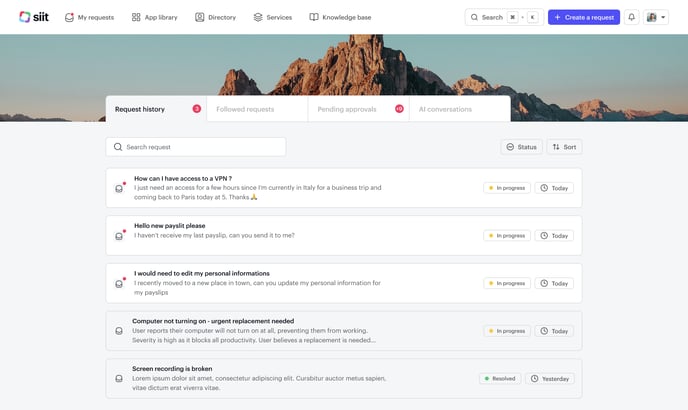Click the personal informations request ticket icon
Viewport: 688px width, 410px height.
[120, 284]
